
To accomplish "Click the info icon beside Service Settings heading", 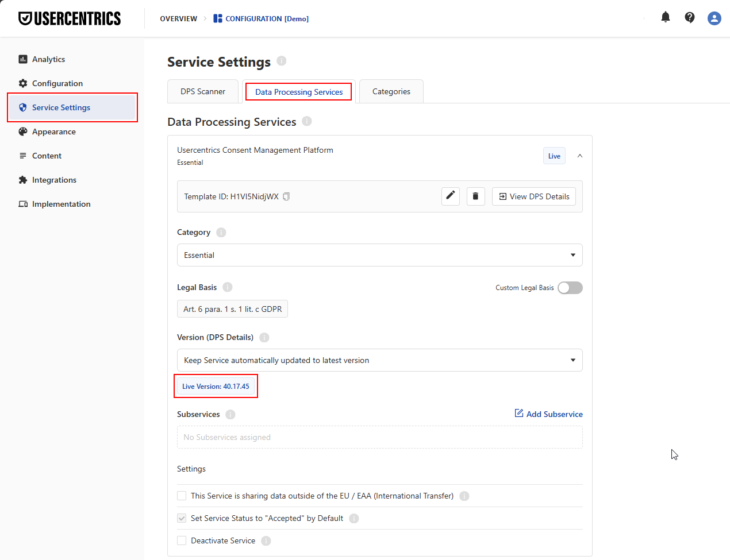I will 282,60.
